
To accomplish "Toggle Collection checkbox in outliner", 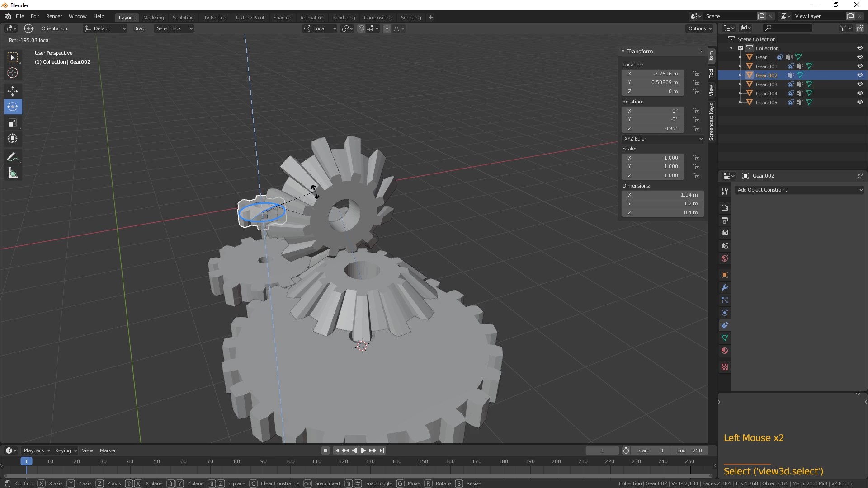I will coord(741,48).
